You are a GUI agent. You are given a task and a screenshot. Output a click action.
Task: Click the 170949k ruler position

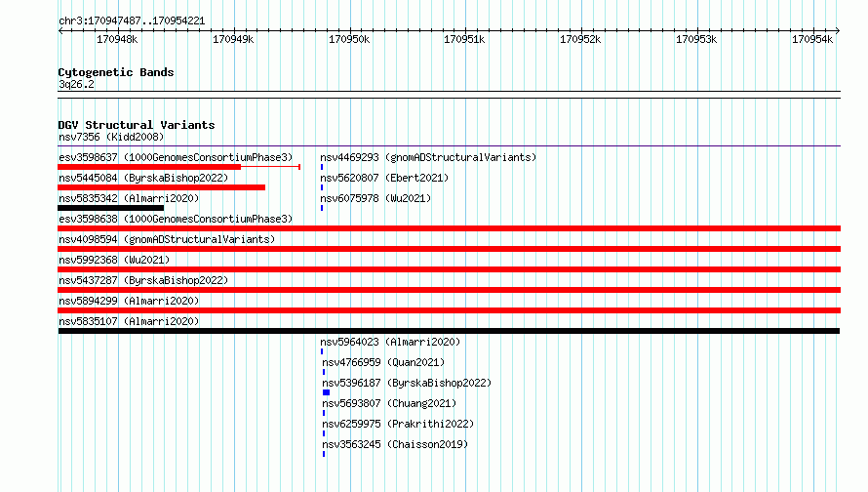click(x=233, y=39)
